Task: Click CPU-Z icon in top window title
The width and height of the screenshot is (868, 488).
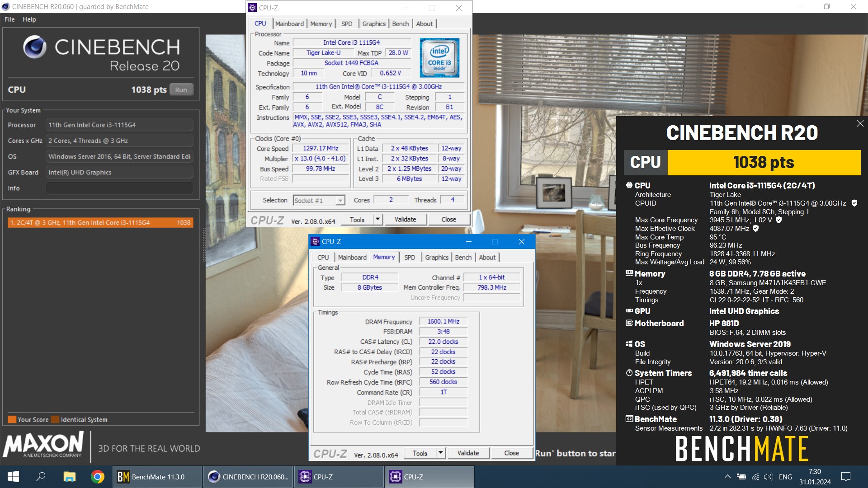Action: pyautogui.click(x=252, y=8)
